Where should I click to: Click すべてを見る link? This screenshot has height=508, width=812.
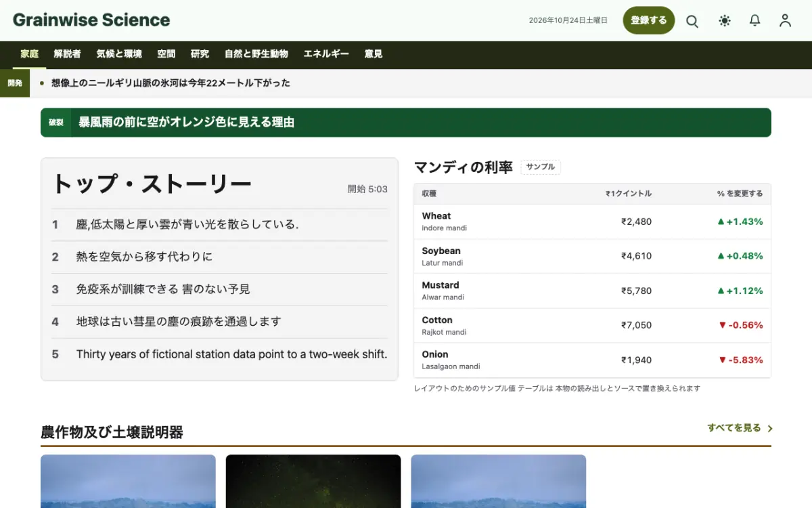tap(734, 428)
